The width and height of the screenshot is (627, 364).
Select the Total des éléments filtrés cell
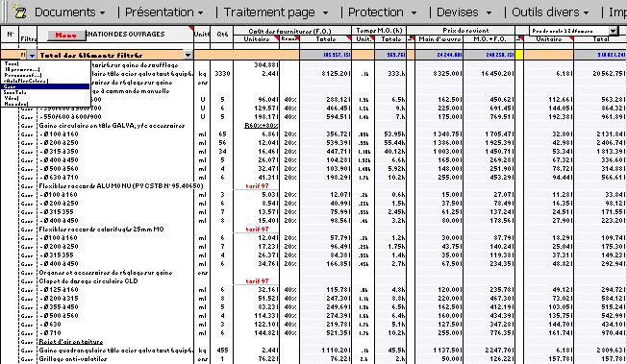tap(111, 55)
